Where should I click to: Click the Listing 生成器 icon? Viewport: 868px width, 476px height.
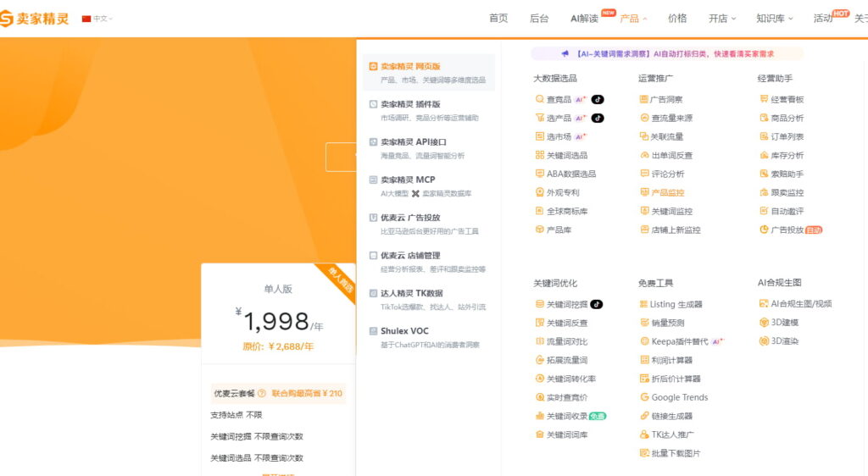coord(644,304)
